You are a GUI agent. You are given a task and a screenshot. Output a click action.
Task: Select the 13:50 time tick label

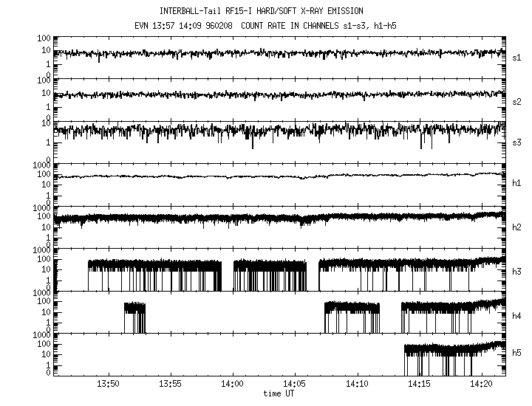tap(108, 385)
